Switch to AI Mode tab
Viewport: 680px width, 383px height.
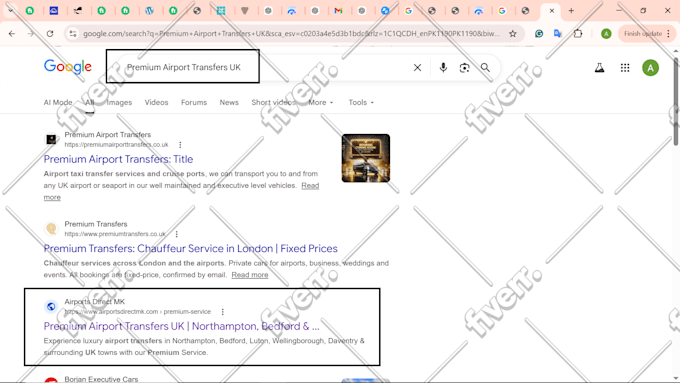(58, 102)
